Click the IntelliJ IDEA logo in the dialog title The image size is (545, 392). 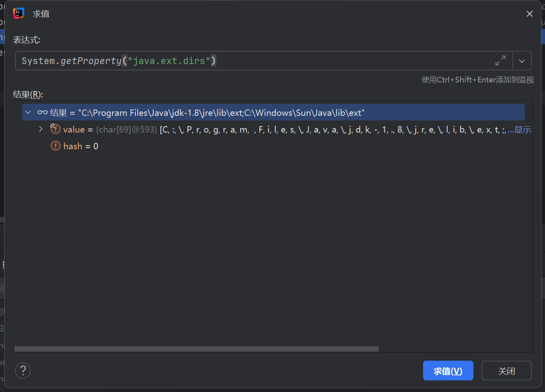pyautogui.click(x=19, y=13)
